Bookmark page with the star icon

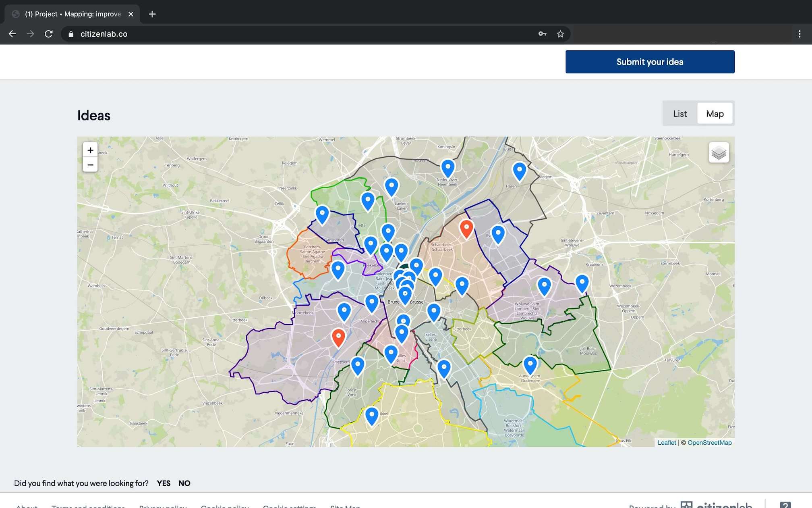tap(560, 34)
